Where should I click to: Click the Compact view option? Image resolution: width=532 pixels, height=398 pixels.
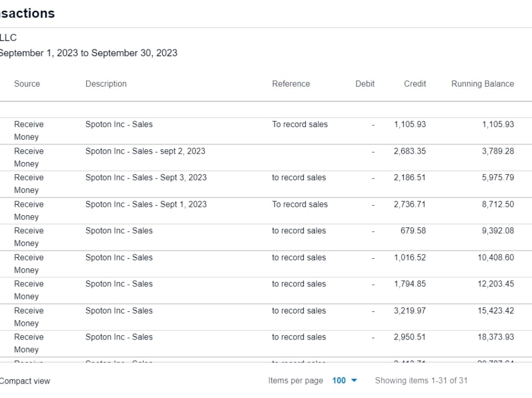(24, 380)
